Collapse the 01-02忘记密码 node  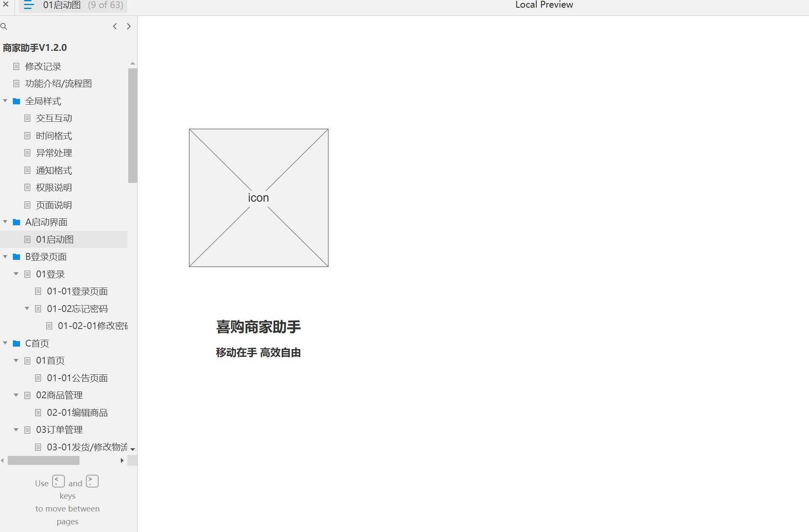tap(27, 309)
